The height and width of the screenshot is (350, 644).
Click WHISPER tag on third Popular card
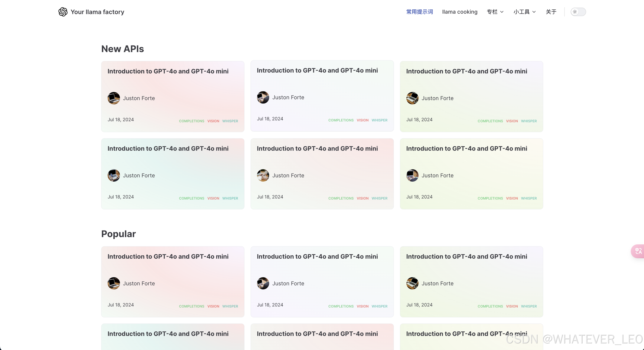pyautogui.click(x=528, y=306)
